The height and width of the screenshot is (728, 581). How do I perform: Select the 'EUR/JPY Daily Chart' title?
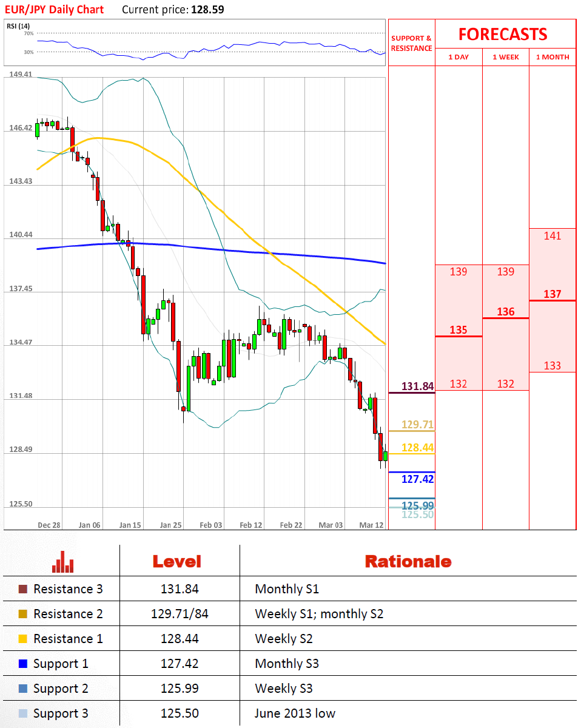(54, 9)
